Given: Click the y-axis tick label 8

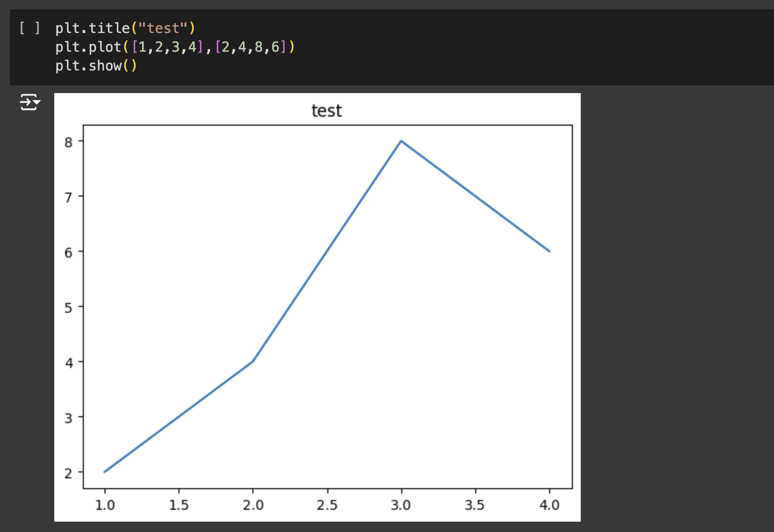Looking at the screenshot, I should point(69,142).
